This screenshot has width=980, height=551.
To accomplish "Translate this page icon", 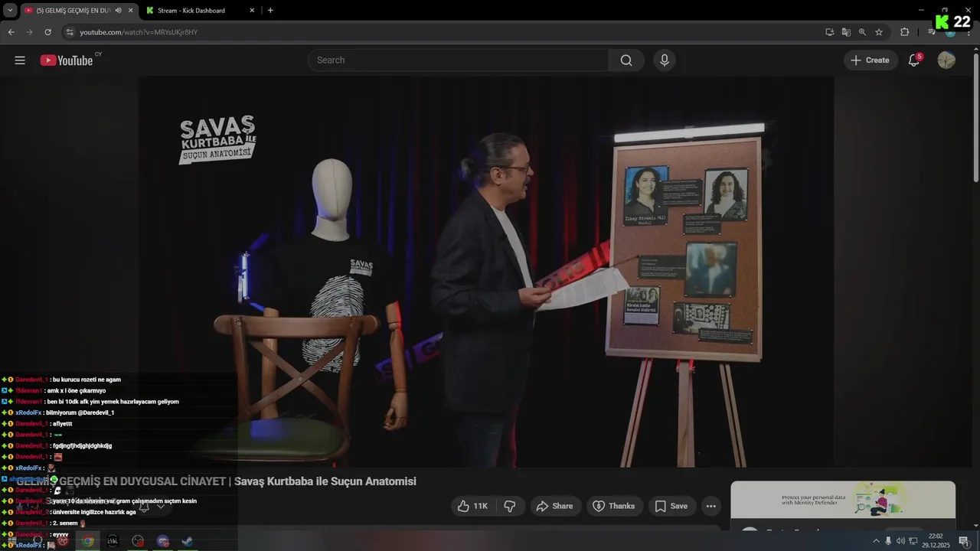I will [x=846, y=32].
